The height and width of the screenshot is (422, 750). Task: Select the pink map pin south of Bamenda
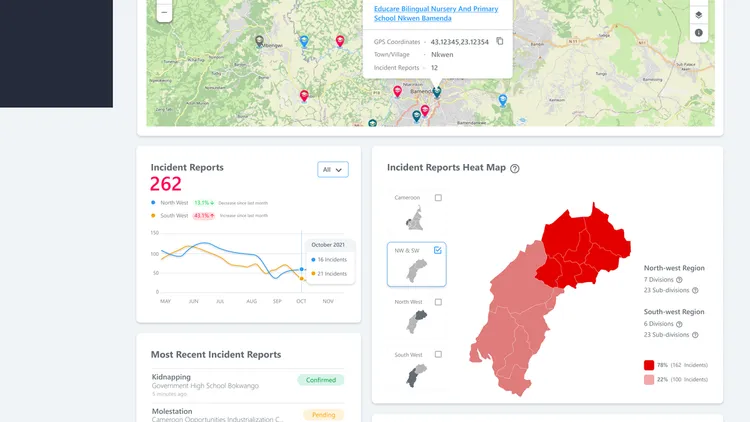click(425, 111)
